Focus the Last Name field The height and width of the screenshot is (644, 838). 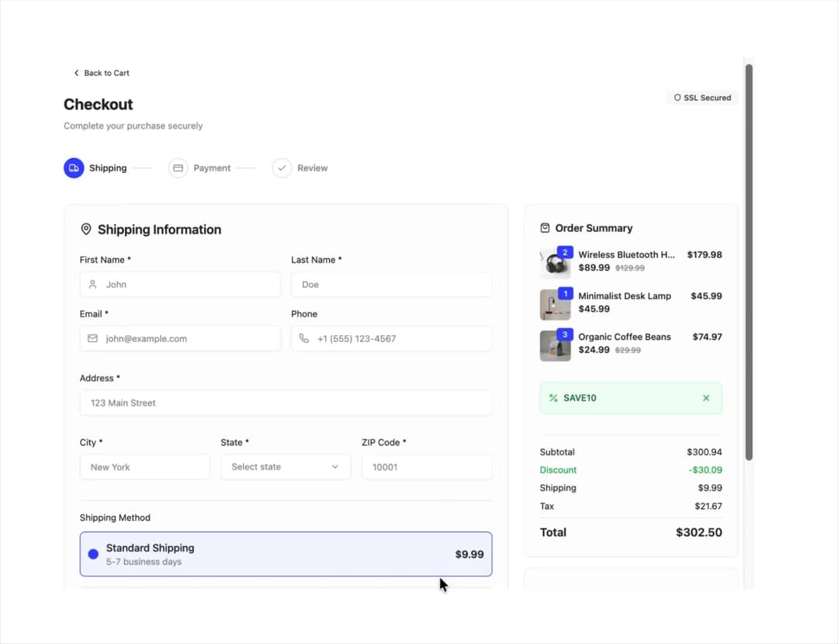pos(391,284)
